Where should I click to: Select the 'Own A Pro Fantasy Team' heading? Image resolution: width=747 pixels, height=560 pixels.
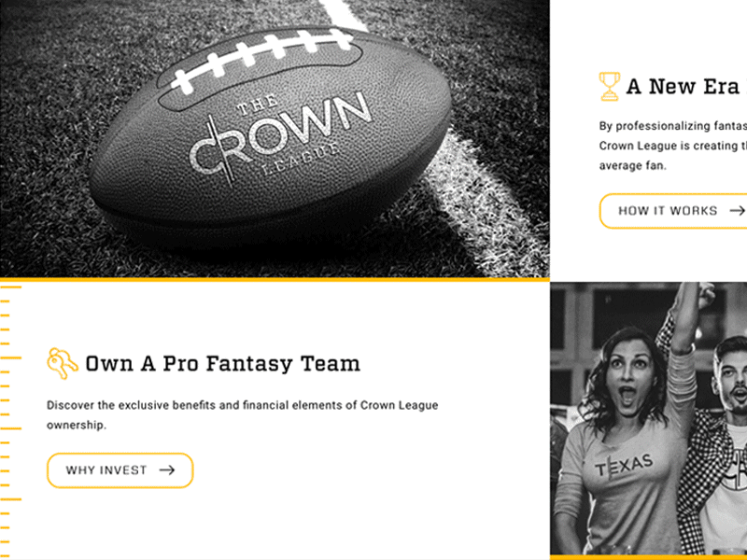coord(222,363)
